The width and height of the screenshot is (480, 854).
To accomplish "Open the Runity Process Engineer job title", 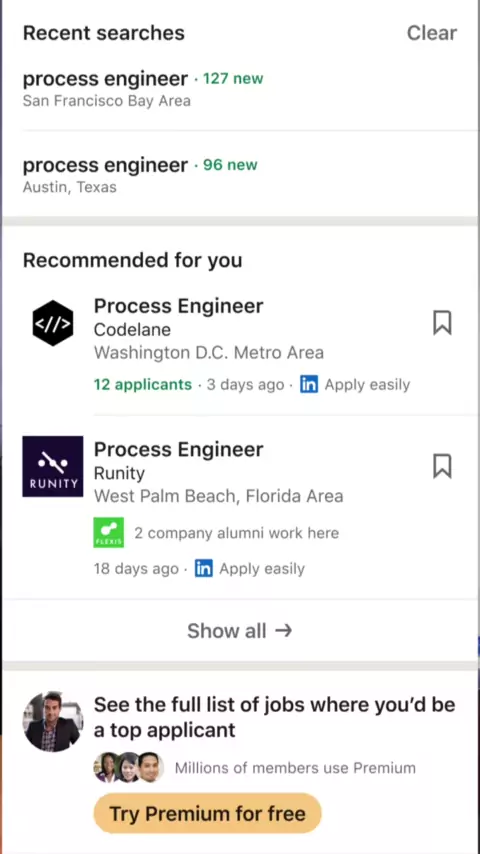I will 179,449.
